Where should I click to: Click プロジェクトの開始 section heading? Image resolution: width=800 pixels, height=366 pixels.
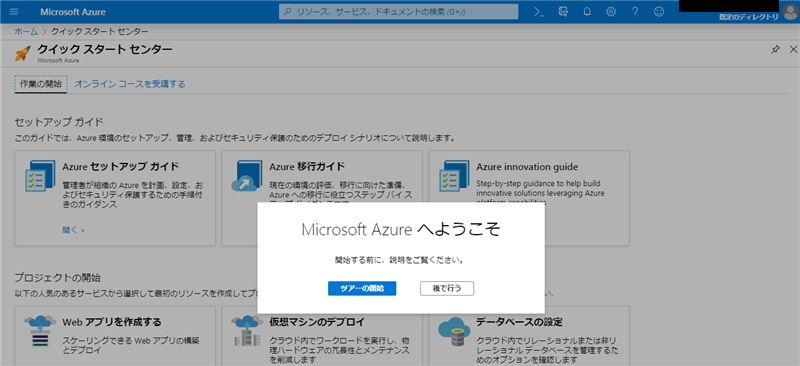(58, 278)
